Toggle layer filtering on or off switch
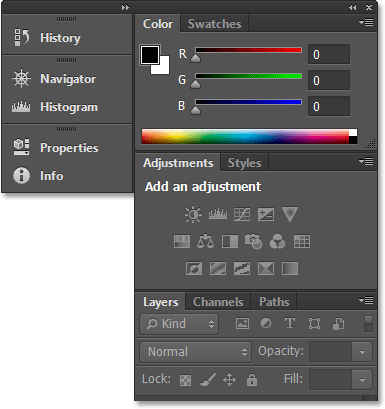This screenshot has width=385, height=409. click(368, 324)
